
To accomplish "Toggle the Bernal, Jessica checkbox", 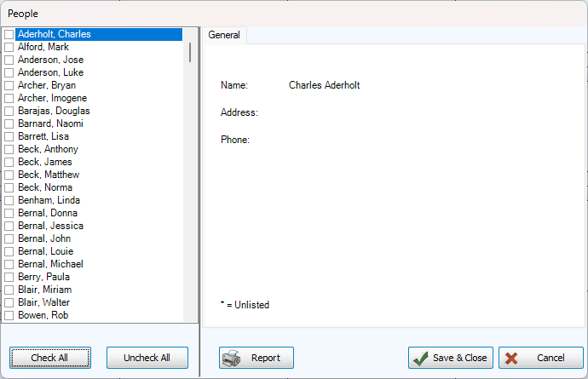I will [x=9, y=227].
